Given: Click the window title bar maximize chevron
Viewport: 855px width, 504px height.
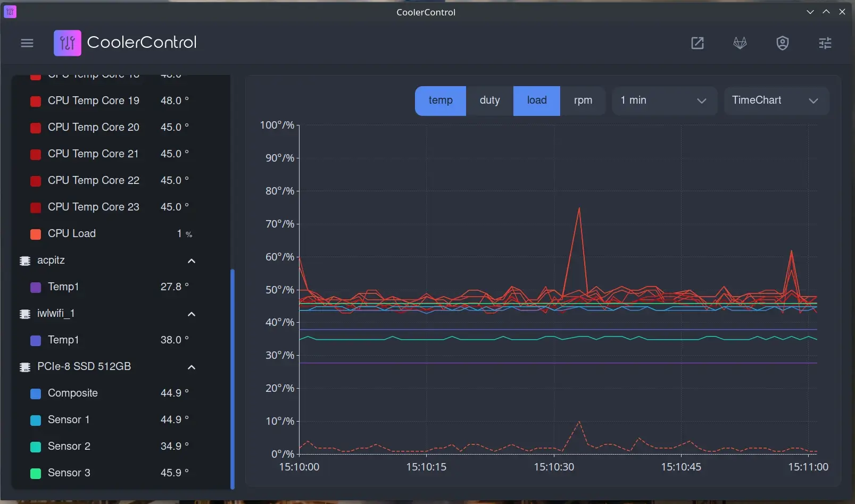Looking at the screenshot, I should point(826,12).
